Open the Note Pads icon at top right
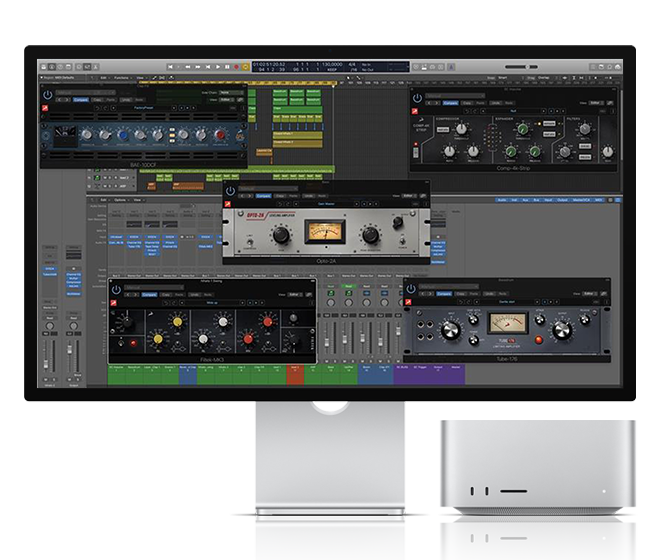Screen dimensions: 660x560 tap(601, 67)
